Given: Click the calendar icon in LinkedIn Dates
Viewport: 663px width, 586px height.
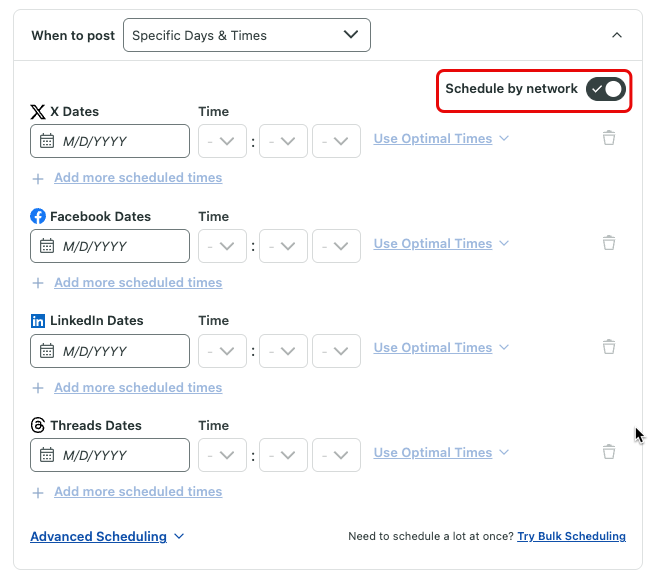Looking at the screenshot, I should click(47, 351).
